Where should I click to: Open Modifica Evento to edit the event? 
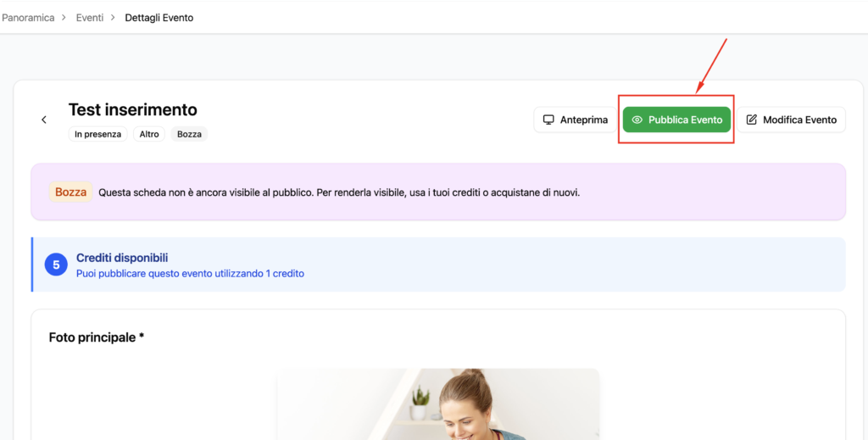coord(791,120)
